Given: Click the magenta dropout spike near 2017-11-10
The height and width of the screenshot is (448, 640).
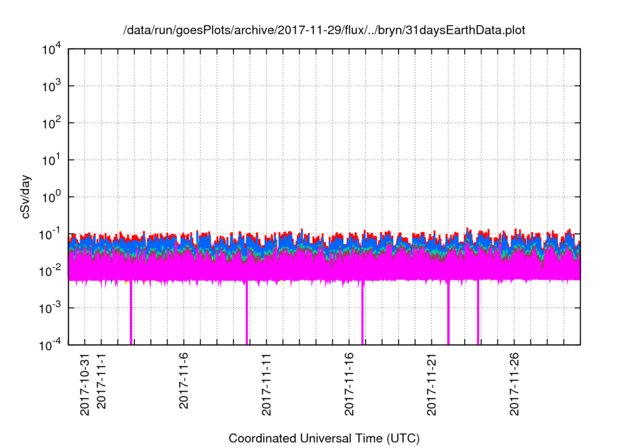Looking at the screenshot, I should (247, 313).
